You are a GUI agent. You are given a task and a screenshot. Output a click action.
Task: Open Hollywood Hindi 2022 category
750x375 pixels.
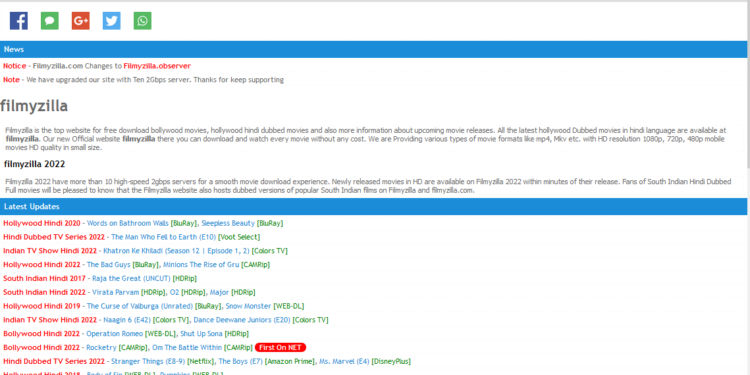point(42,265)
